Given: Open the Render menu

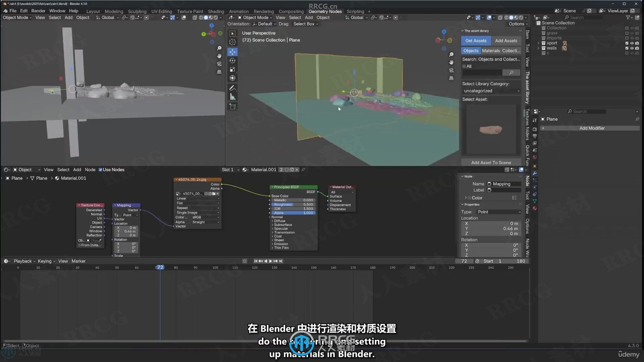Looking at the screenshot, I should click(x=38, y=11).
